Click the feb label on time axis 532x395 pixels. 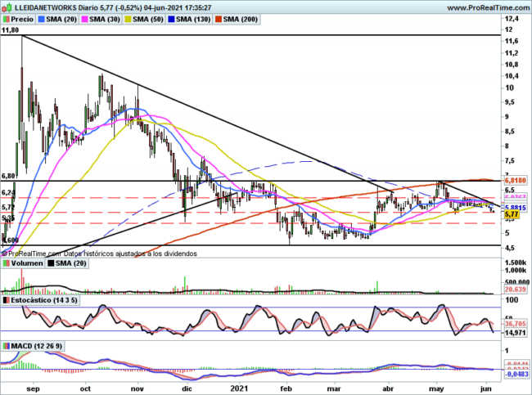tap(286, 388)
